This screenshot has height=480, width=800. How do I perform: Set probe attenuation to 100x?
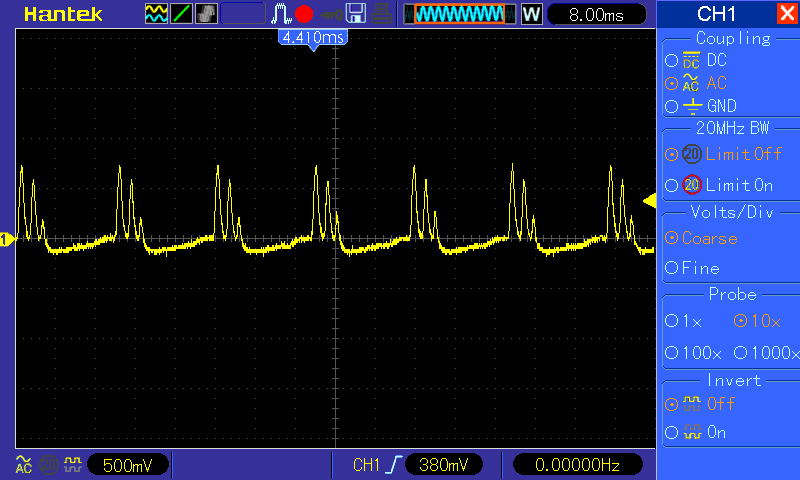point(693,352)
